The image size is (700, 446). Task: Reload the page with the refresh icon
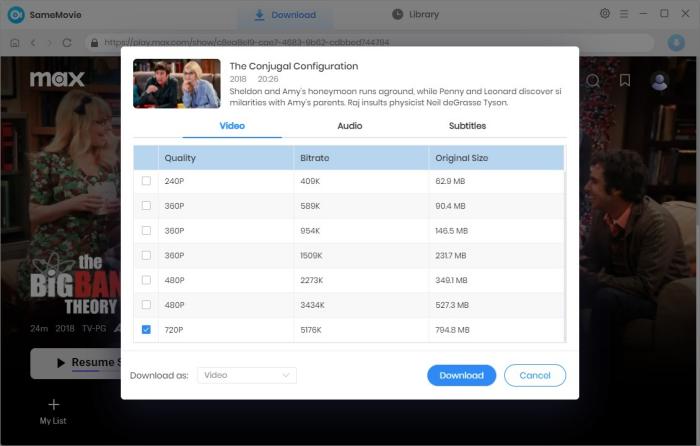click(x=67, y=43)
